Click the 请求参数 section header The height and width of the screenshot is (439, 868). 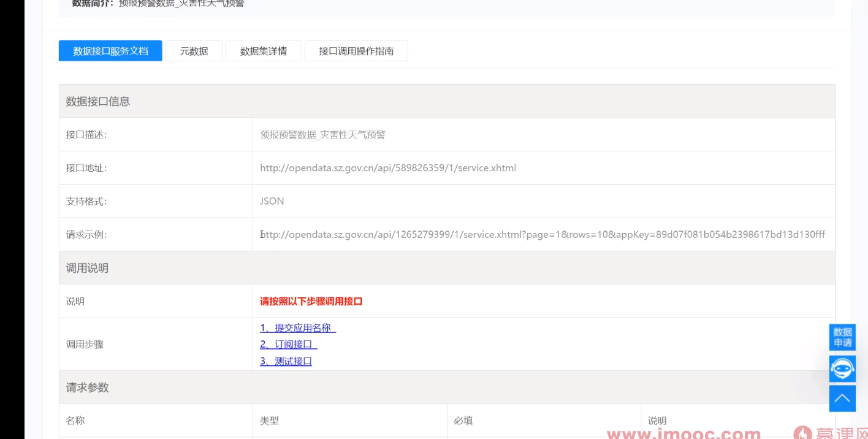point(447,387)
